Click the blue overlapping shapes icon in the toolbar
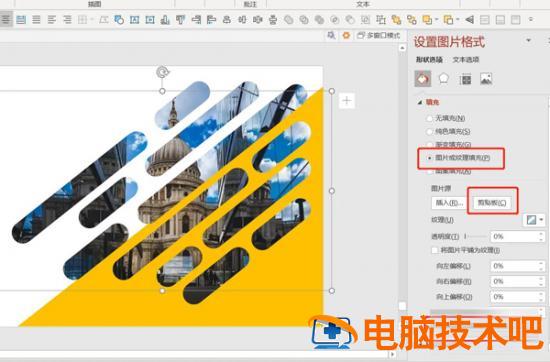 coord(119,20)
